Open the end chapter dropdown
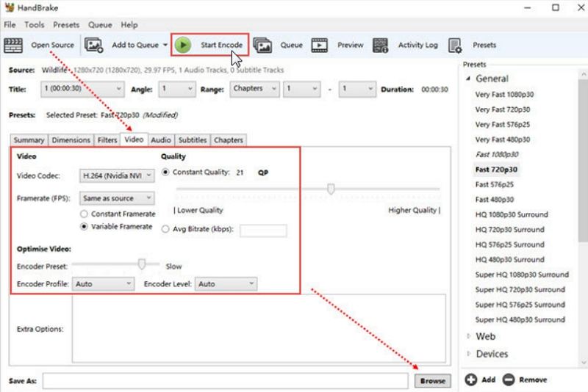This screenshot has height=392, width=588. 357,89
